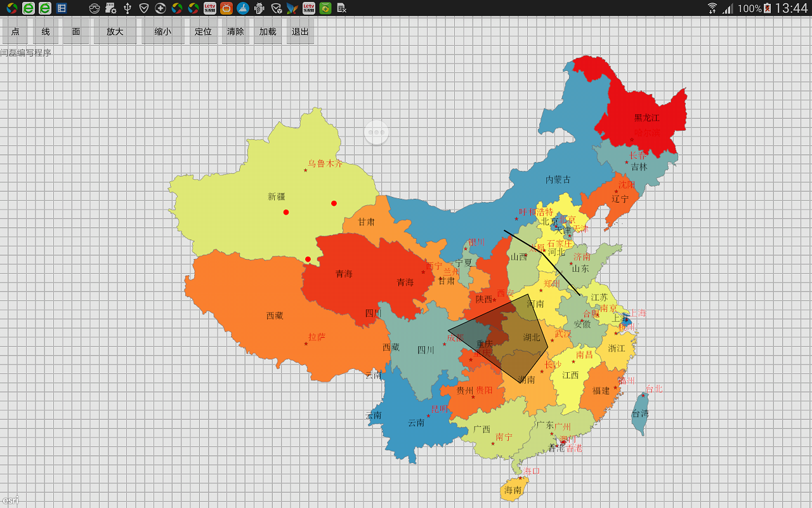Choose the 面 (polygon) drawing button
This screenshot has width=812, height=508.
click(76, 31)
